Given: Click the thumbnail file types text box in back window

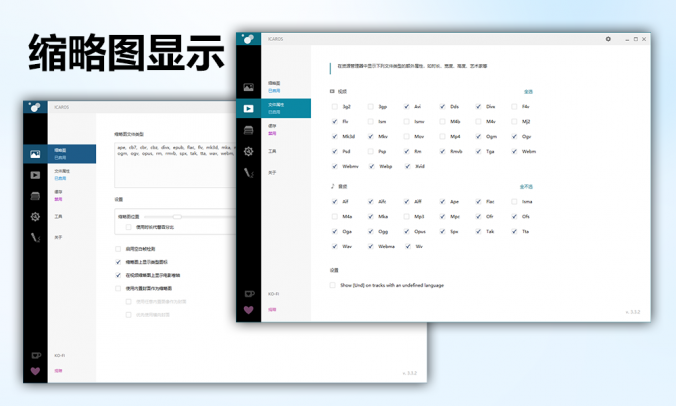Looking at the screenshot, I should pos(175,164).
